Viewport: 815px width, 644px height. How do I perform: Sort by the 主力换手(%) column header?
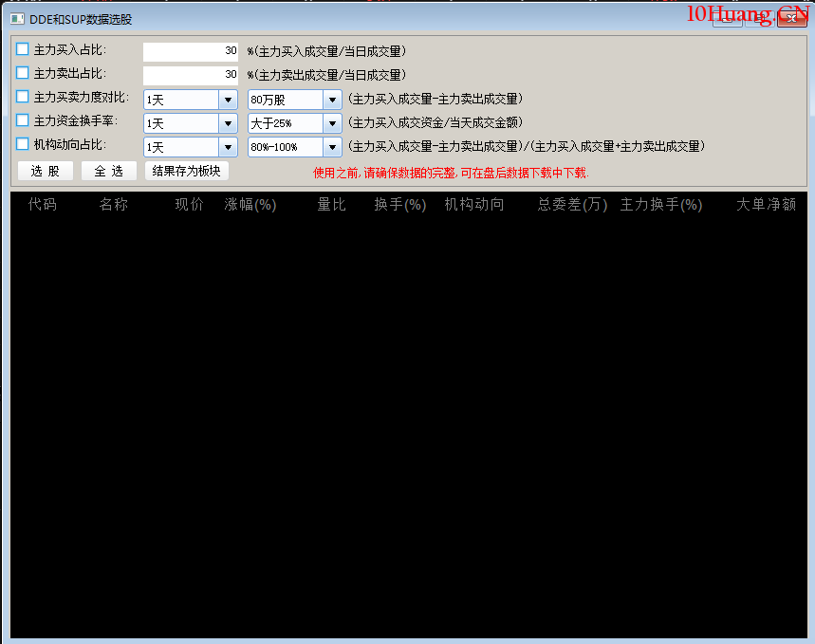tap(661, 204)
